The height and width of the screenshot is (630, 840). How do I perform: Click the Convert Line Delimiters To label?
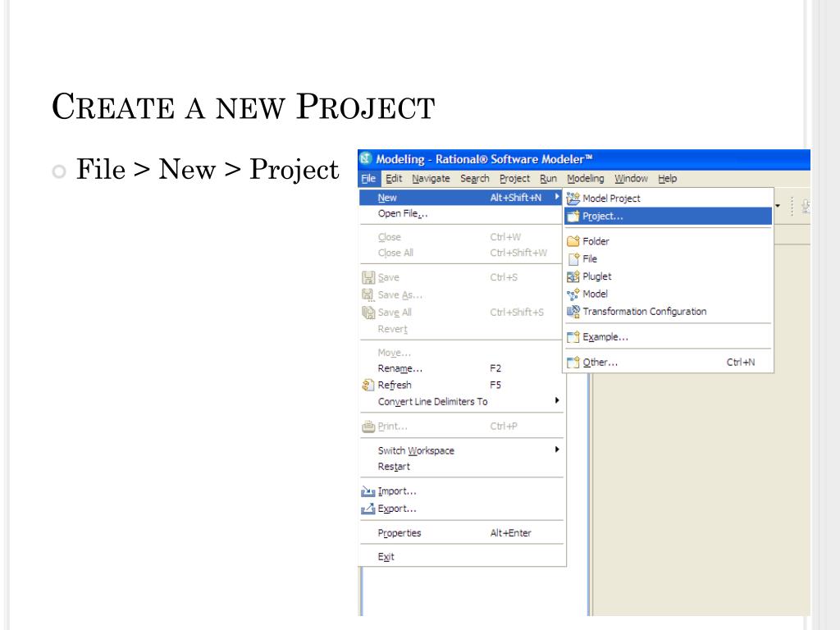point(432,402)
